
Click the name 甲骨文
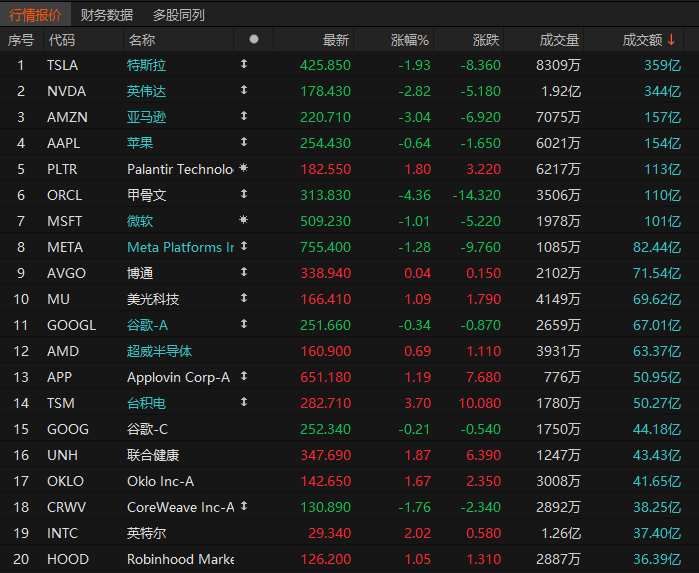pyautogui.click(x=146, y=195)
